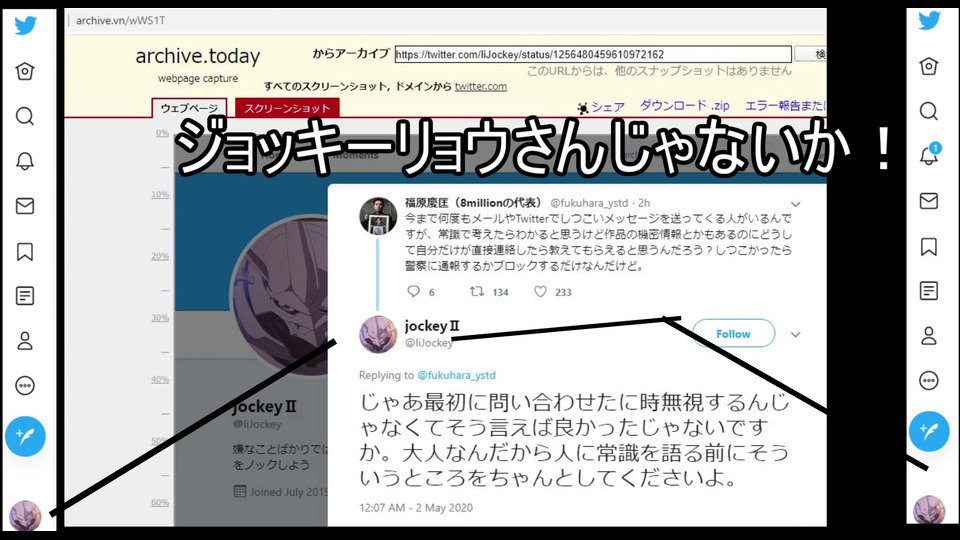Image resolution: width=960 pixels, height=540 pixels.
Task: Switch to the スクリーンショット tab
Action: tap(287, 108)
